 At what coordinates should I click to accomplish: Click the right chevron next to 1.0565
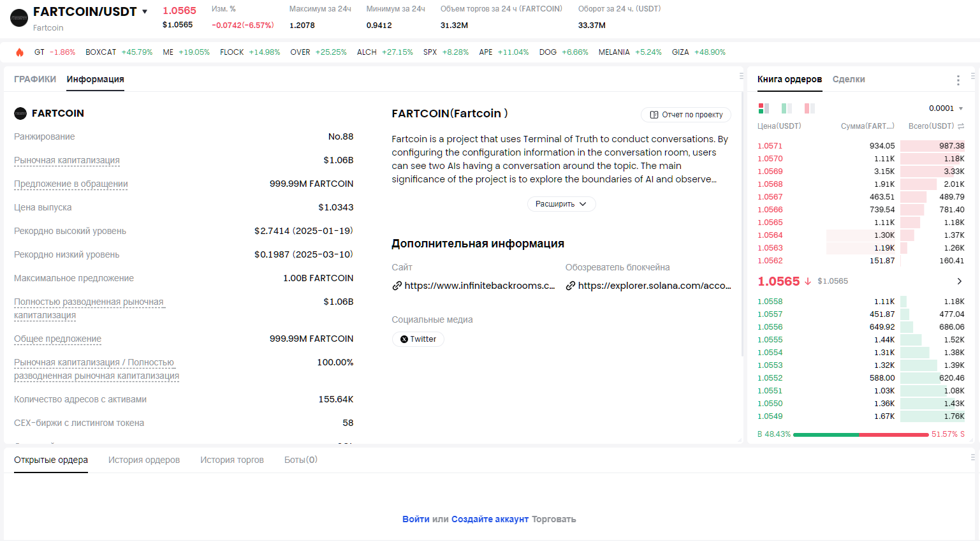point(960,281)
